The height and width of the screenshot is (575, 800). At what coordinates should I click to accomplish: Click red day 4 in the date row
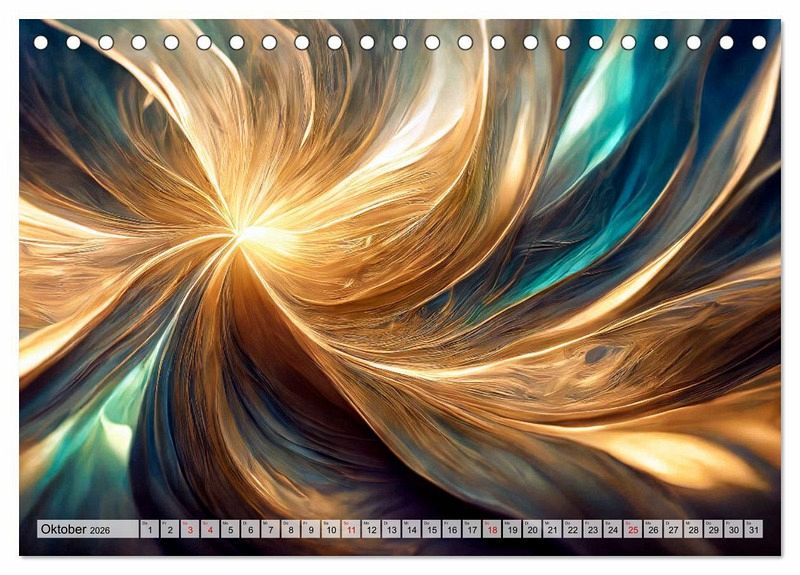coord(210,529)
